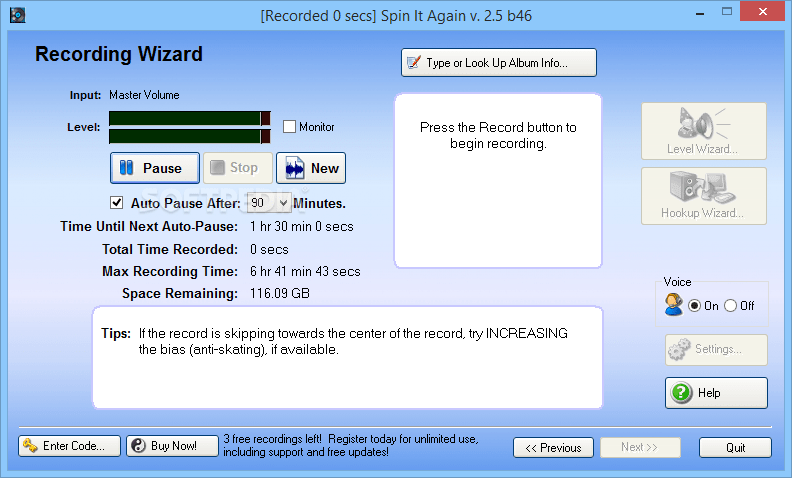Enable the Monitor checkbox
This screenshot has width=792, height=478.
click(x=289, y=126)
